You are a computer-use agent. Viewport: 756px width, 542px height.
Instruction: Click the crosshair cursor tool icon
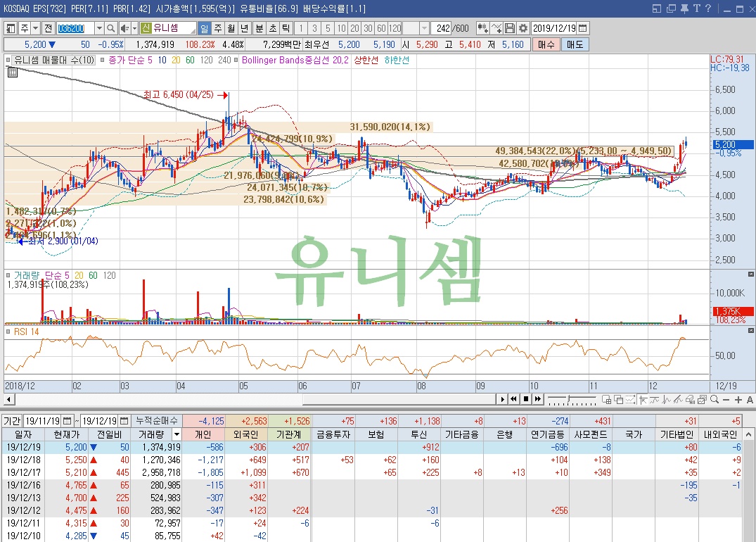pos(643,400)
